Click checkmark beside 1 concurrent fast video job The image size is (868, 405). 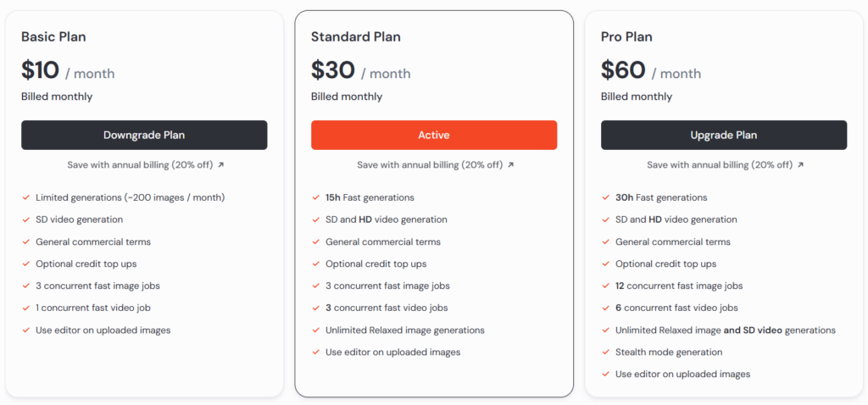25,308
